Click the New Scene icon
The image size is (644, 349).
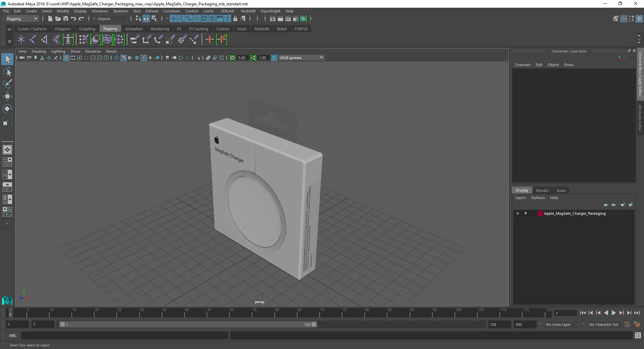[50, 19]
